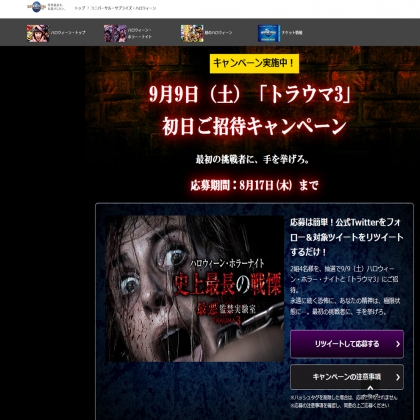The image size is (420, 420).
Task: Open the ハロウィーン・ホラー・ナイト thumbnail image
Action: point(115,33)
